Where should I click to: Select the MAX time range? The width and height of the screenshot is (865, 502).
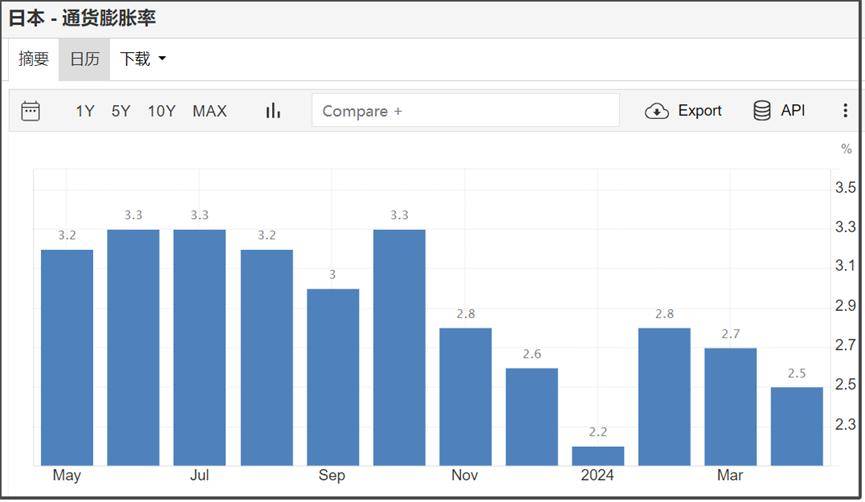(210, 111)
